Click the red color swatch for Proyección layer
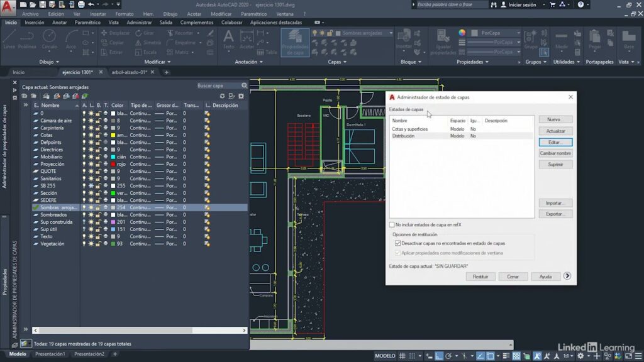 (113, 164)
